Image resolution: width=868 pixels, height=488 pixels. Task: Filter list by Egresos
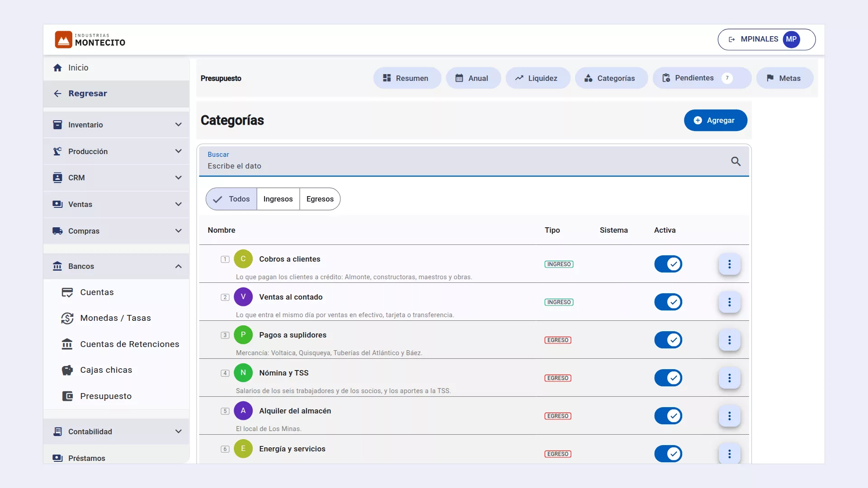click(x=320, y=199)
